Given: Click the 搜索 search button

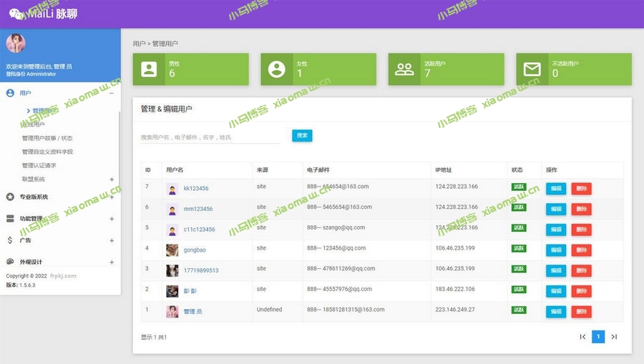Looking at the screenshot, I should [x=302, y=135].
